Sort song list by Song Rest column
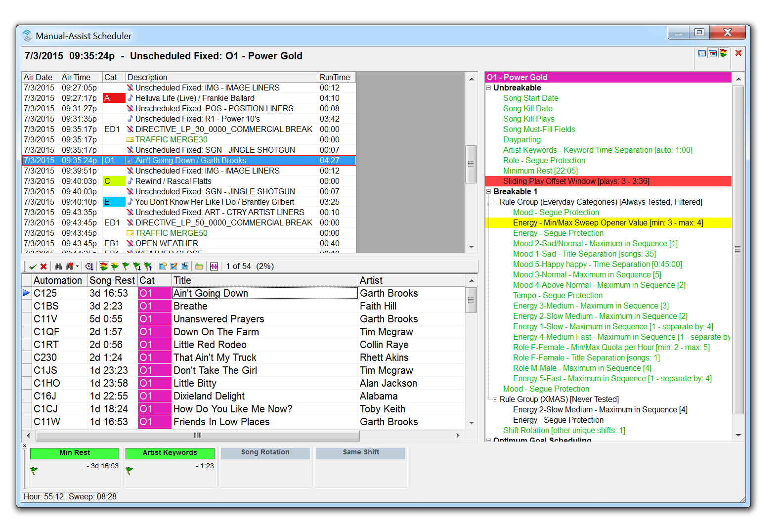Image resolution: width=778 pixels, height=532 pixels. click(112, 280)
